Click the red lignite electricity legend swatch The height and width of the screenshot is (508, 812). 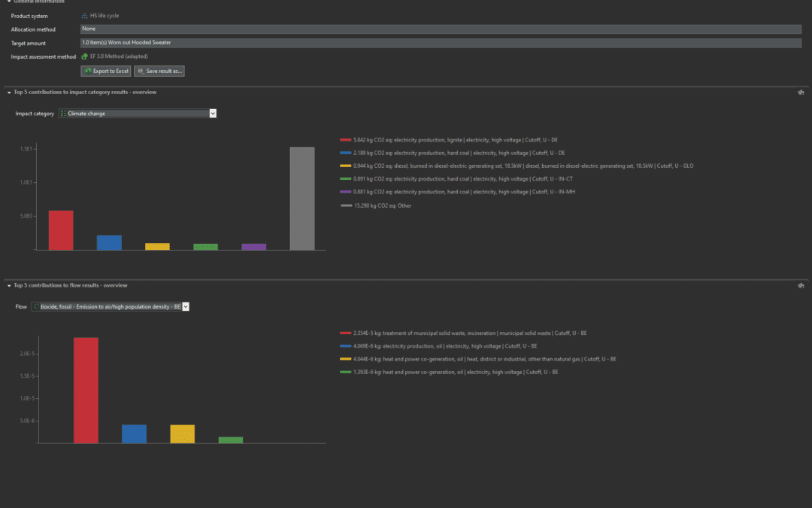point(345,140)
